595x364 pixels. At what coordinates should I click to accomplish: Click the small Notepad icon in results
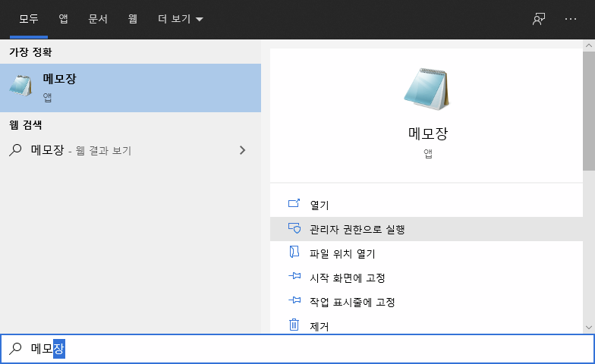point(21,86)
